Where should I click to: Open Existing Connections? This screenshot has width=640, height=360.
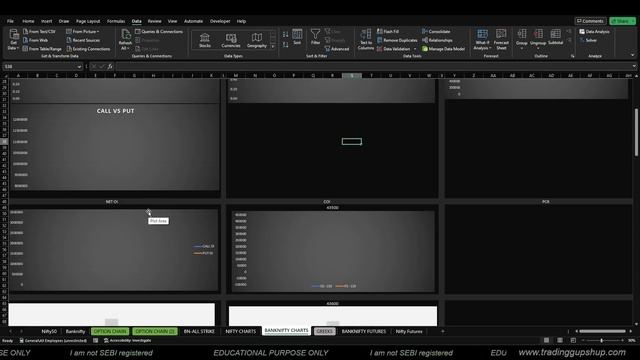88,49
